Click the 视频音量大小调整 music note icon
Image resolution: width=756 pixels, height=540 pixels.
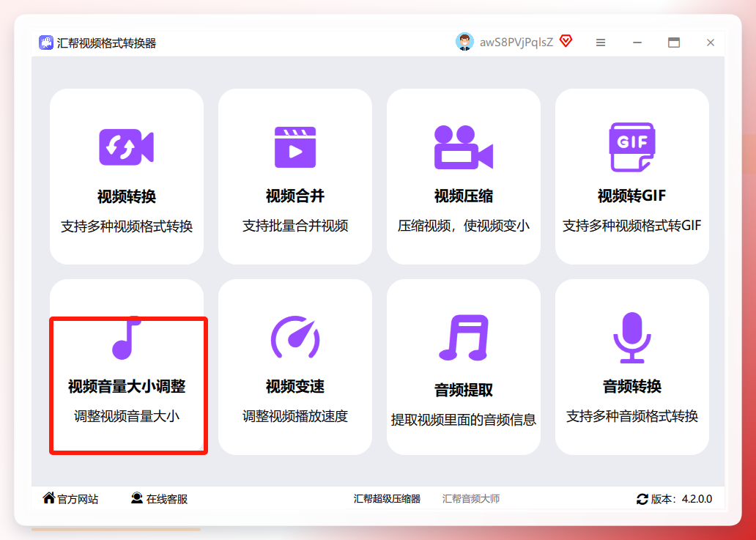click(126, 338)
